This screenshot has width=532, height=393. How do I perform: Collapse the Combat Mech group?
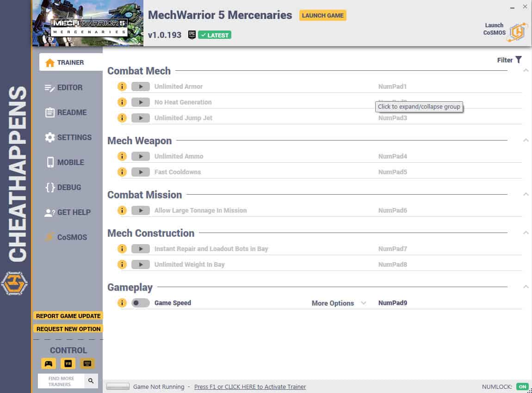(526, 71)
